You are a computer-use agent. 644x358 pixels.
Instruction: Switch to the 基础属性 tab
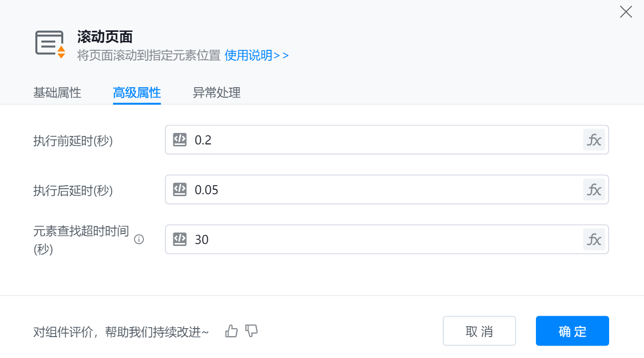tap(57, 93)
